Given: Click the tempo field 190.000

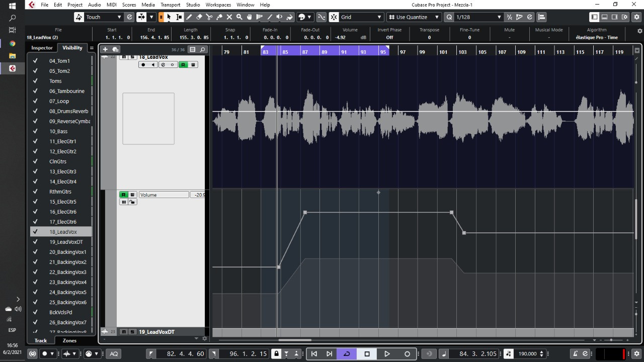Looking at the screenshot, I should pyautogui.click(x=527, y=353).
